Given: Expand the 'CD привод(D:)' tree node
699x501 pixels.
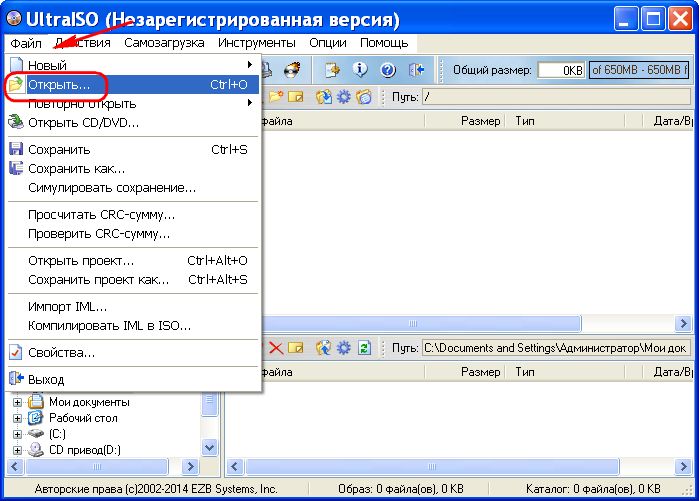Looking at the screenshot, I should click(x=17, y=450).
